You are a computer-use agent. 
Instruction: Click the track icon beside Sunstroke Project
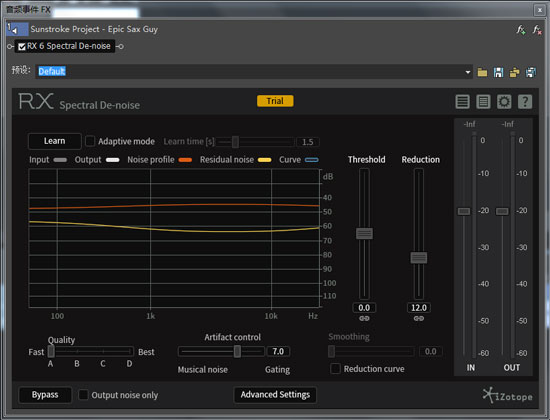point(17,29)
